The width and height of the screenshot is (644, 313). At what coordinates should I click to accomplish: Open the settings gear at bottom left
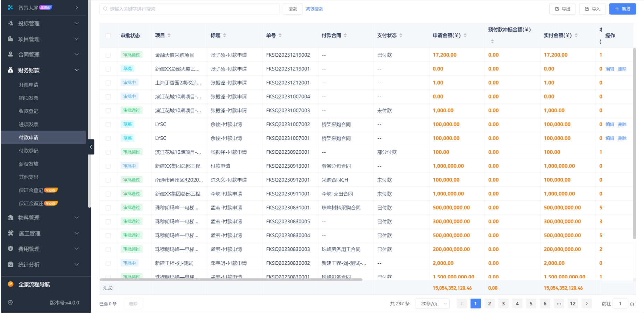[10, 302]
